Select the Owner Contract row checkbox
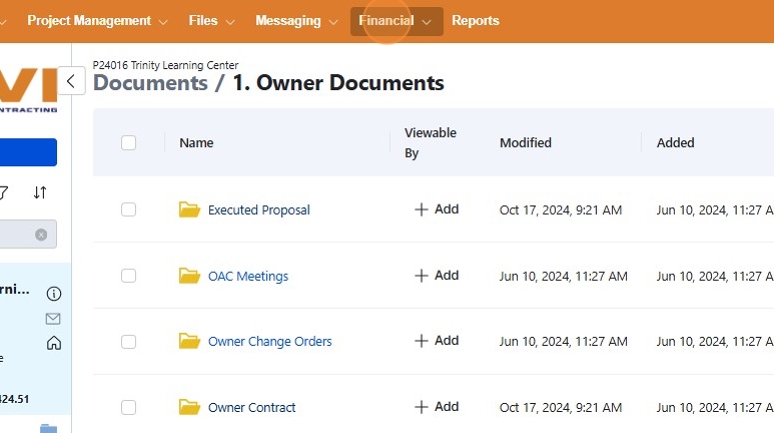This screenshot has height=433, width=774. 128,407
